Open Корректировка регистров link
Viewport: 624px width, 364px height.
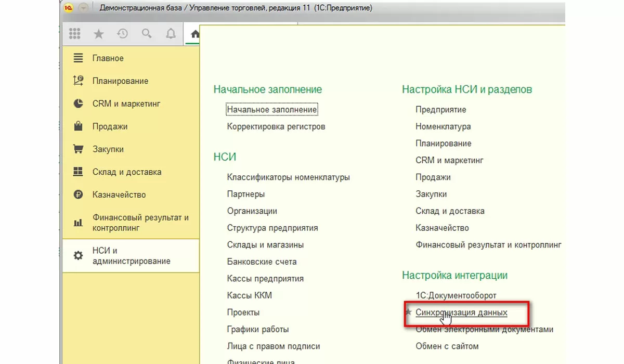coord(276,126)
